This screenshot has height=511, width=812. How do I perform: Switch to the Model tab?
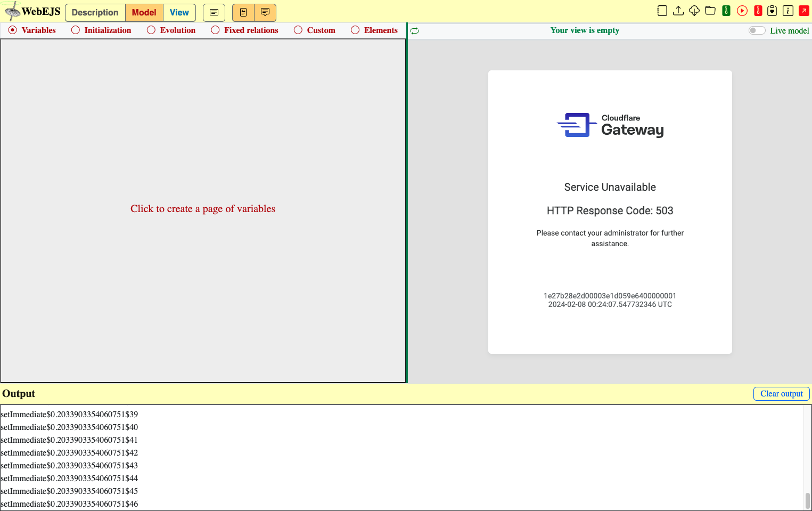[144, 12]
